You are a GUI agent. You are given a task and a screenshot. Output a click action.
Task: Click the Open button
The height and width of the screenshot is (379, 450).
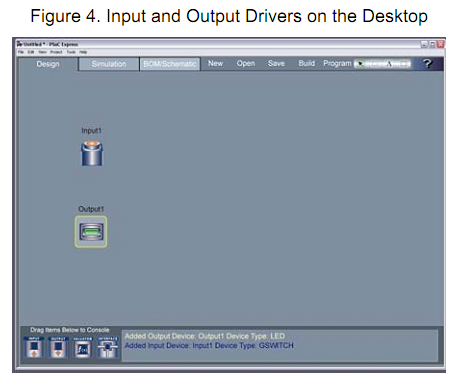click(246, 63)
